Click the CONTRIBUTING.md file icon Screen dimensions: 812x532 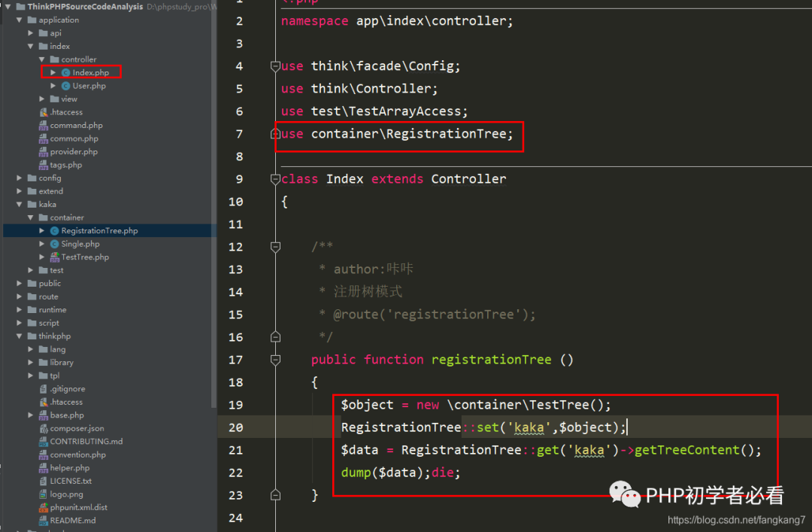click(44, 442)
